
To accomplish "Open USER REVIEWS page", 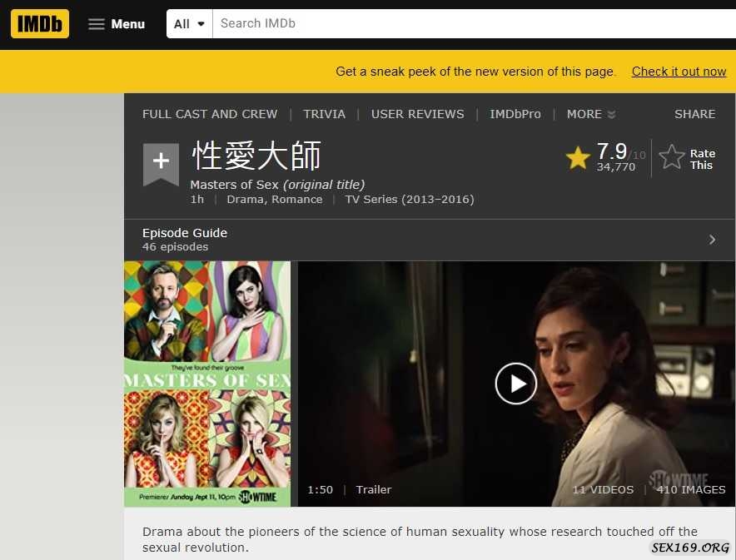I will pyautogui.click(x=417, y=114).
